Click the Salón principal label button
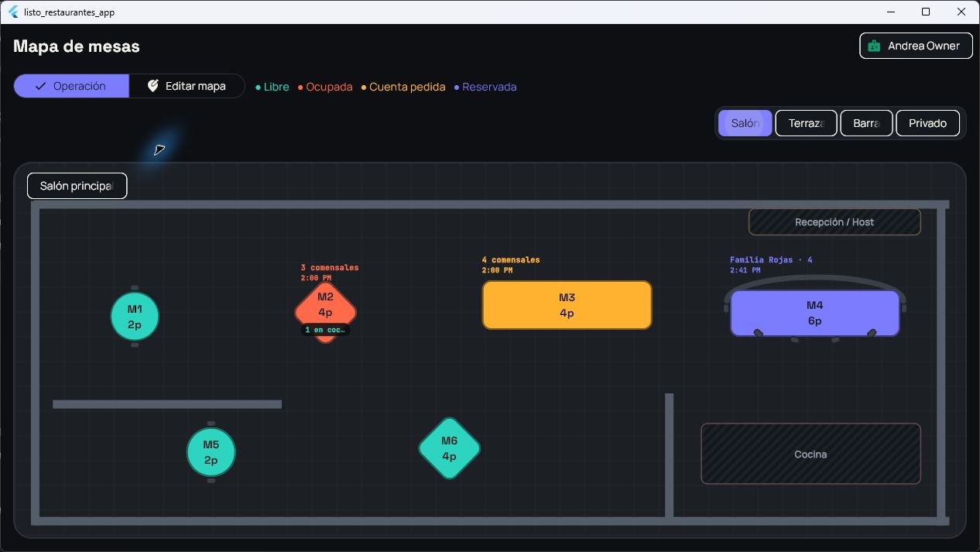This screenshot has height=552, width=980. tap(77, 186)
